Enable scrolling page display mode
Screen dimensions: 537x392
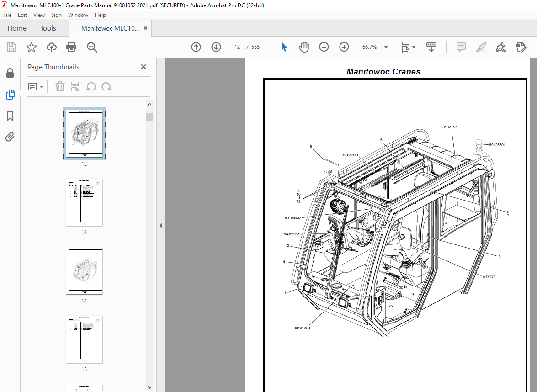[x=431, y=47]
